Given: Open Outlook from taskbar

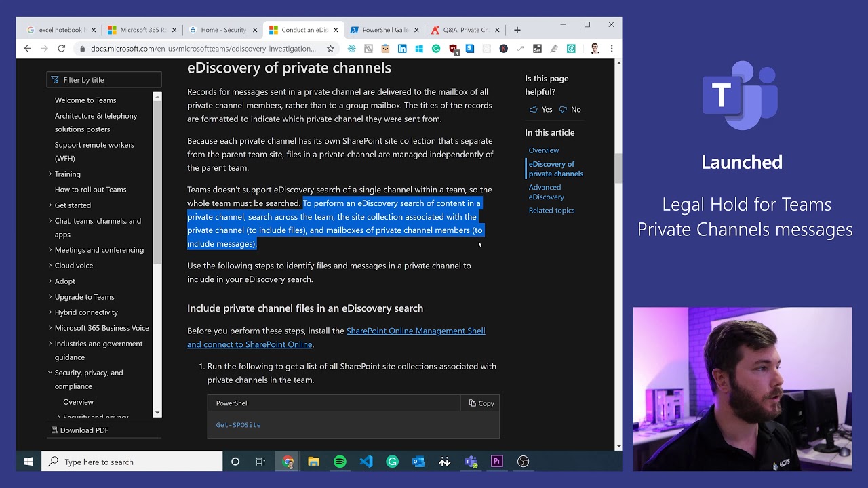Looking at the screenshot, I should tap(418, 462).
